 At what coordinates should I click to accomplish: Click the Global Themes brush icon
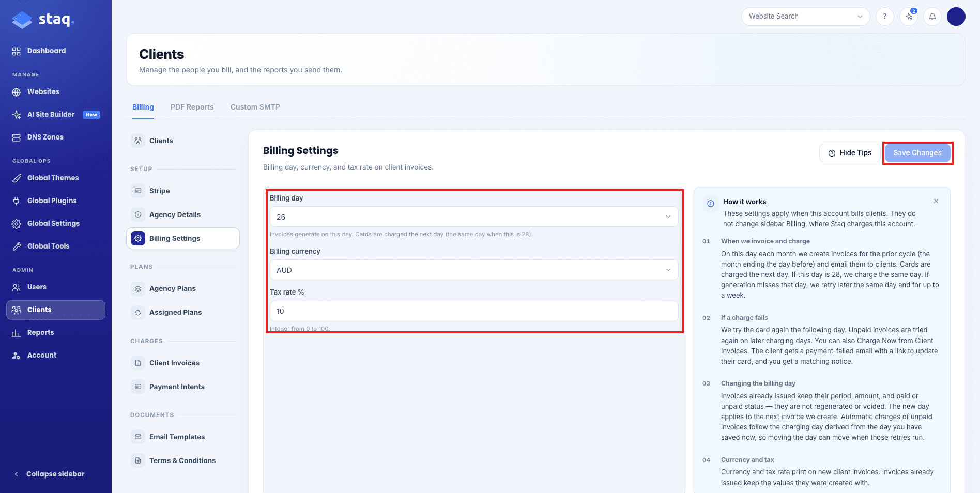tap(17, 178)
